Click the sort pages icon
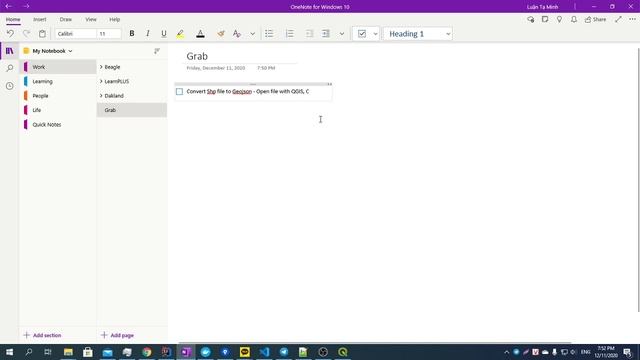 [157, 51]
